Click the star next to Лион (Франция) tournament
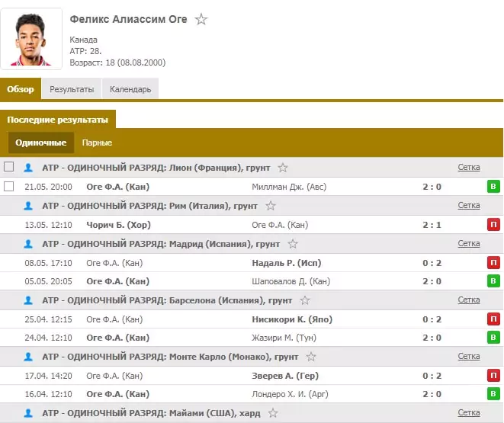The height and width of the screenshot is (423, 504). click(283, 168)
